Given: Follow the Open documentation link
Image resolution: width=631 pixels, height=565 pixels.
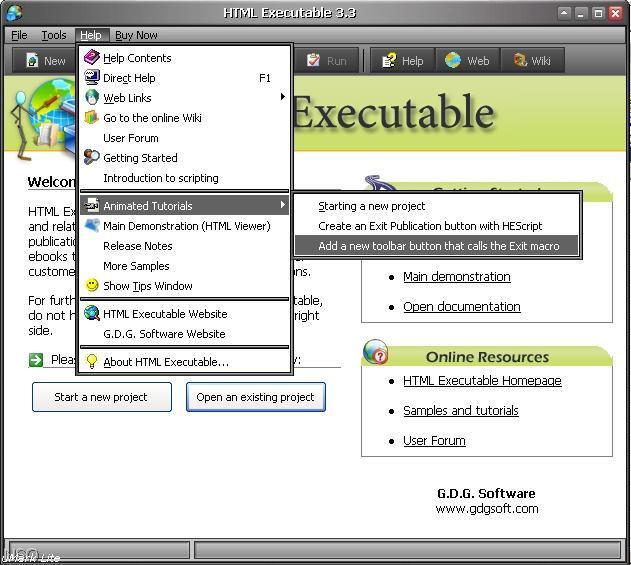Looking at the screenshot, I should point(462,306).
